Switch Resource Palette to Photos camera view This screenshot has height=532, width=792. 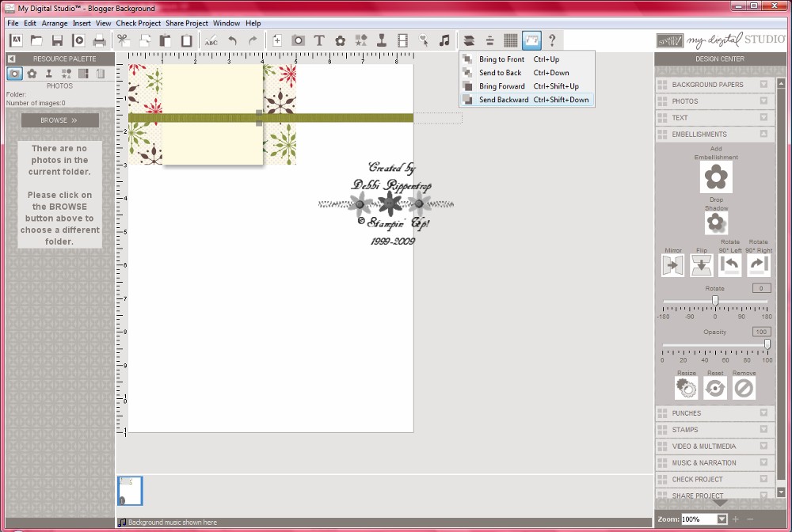(14, 74)
